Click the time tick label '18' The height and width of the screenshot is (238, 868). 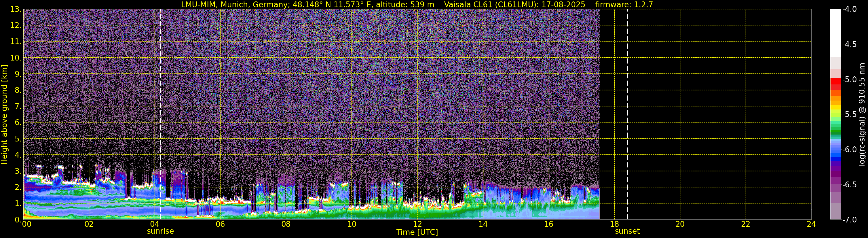pyautogui.click(x=614, y=224)
